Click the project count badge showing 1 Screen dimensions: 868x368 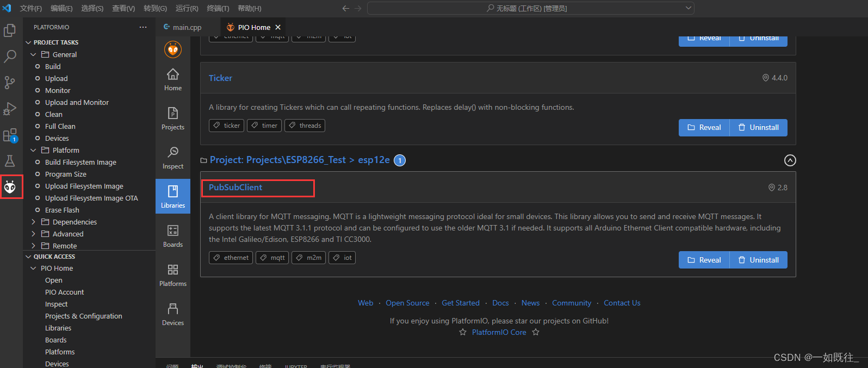pos(400,160)
